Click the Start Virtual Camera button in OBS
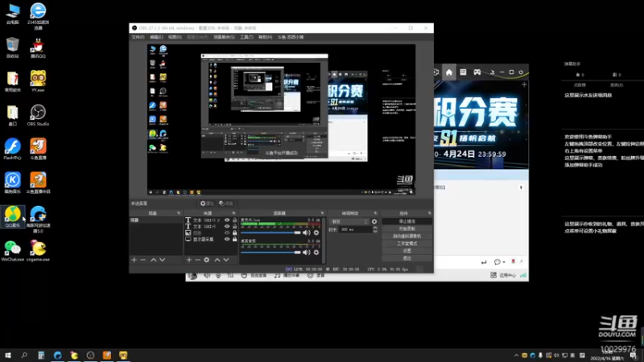 tap(407, 236)
